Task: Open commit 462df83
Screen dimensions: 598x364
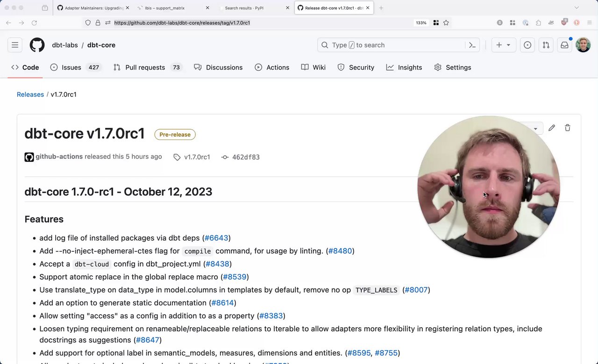Action: (x=241, y=157)
